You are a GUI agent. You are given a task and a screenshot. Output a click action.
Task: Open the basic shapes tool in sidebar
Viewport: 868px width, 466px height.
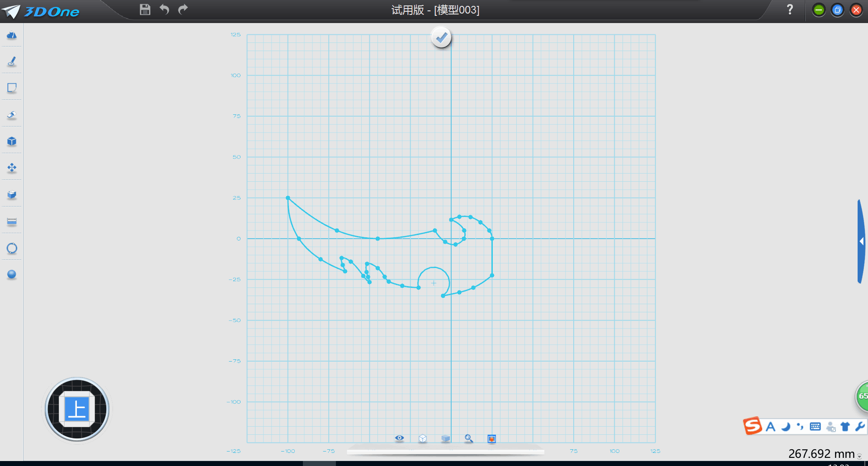click(12, 35)
